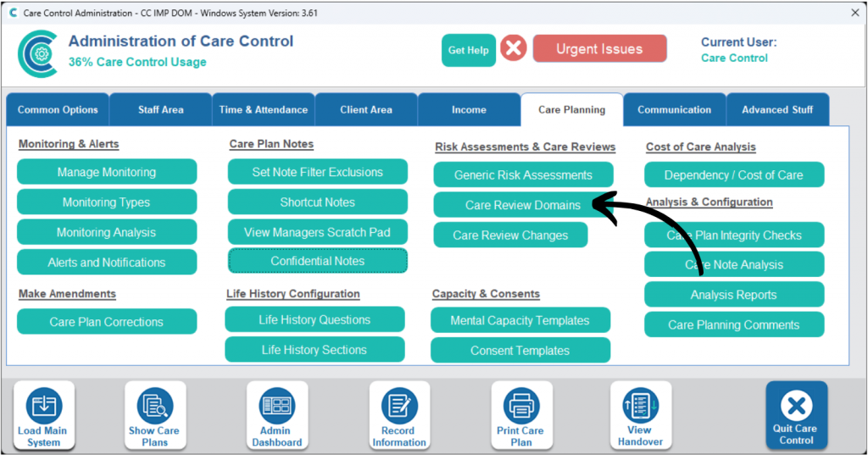This screenshot has width=868, height=455.
Task: Open View Handover icon button
Action: pyautogui.click(x=641, y=416)
